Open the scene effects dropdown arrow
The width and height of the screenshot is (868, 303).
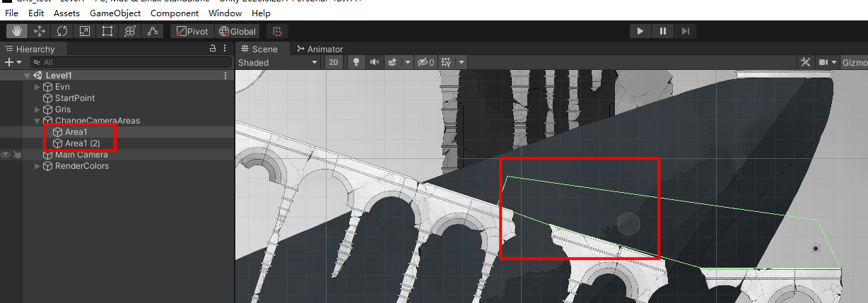pyautogui.click(x=408, y=62)
